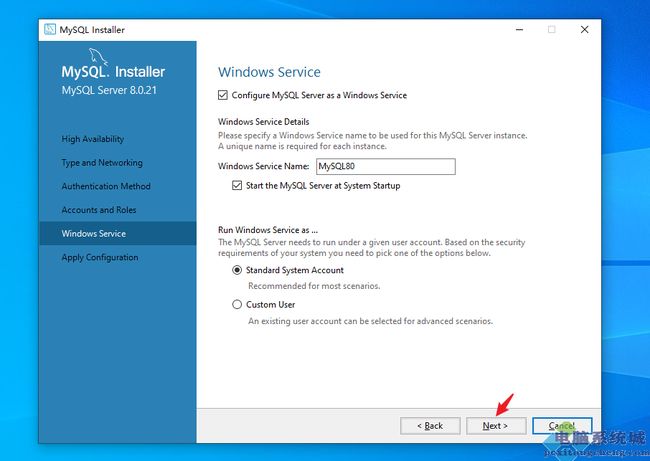Click the MySQL dolphin logo in sidebar
650x461 pixels.
click(98, 56)
